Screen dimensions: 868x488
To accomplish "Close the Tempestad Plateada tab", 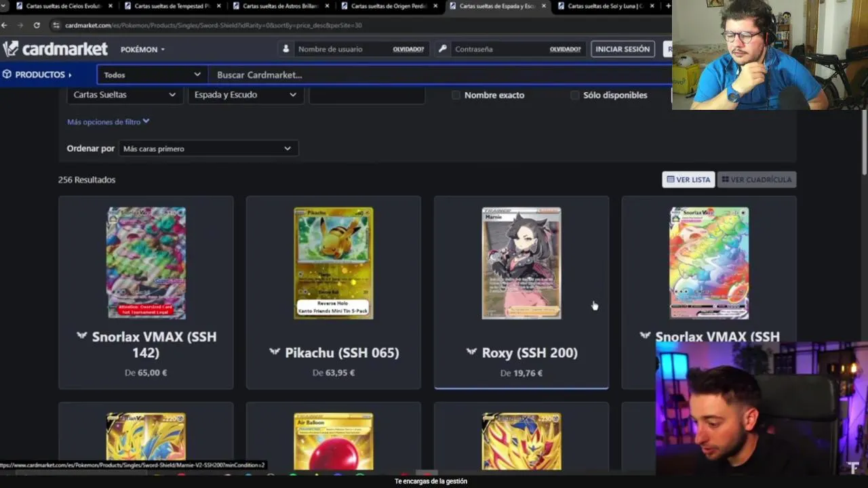I will click(218, 6).
